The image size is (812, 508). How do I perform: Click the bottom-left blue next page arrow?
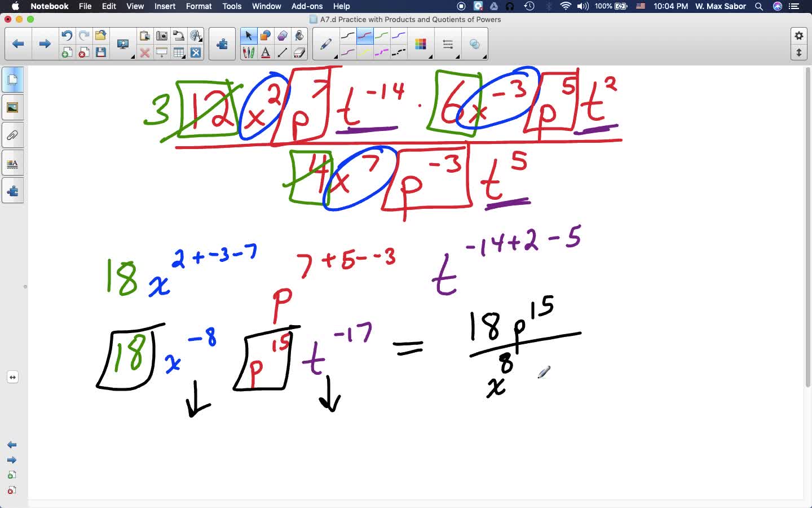[x=12, y=460]
